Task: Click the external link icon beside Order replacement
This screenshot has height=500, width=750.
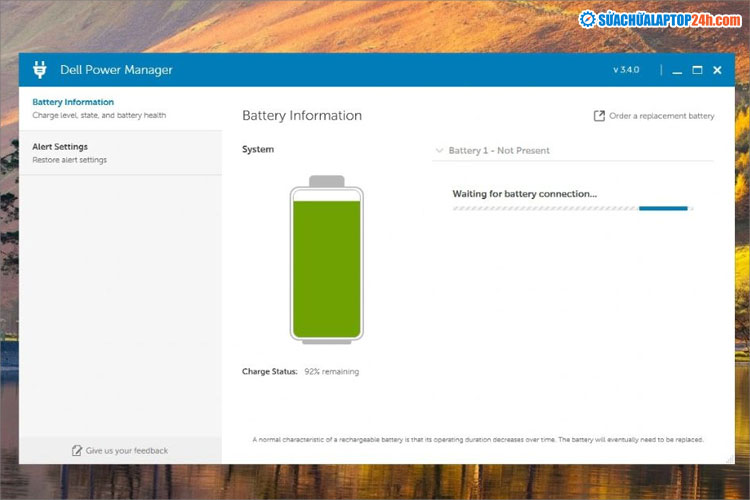Action: coord(599,116)
